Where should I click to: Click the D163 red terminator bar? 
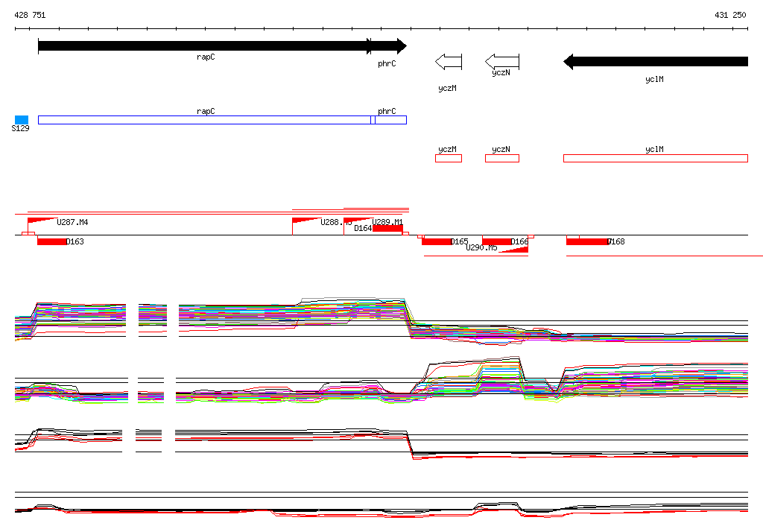52,242
